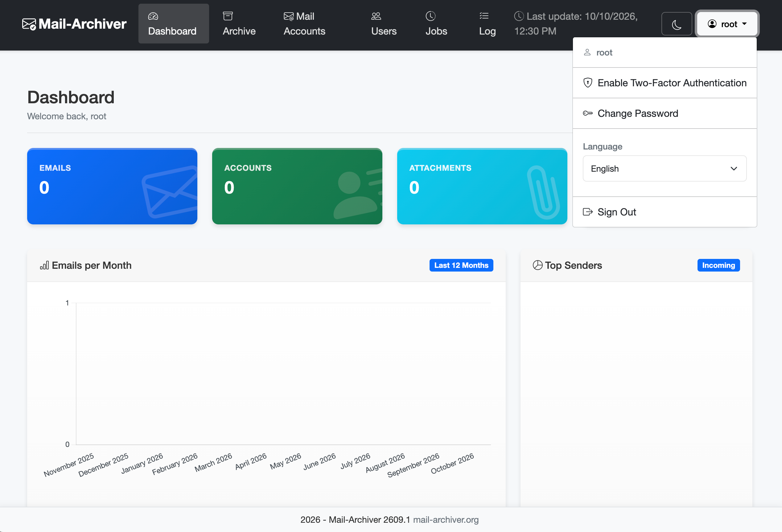The width and height of the screenshot is (782, 532).
Task: Click the Log list icon
Action: [484, 16]
